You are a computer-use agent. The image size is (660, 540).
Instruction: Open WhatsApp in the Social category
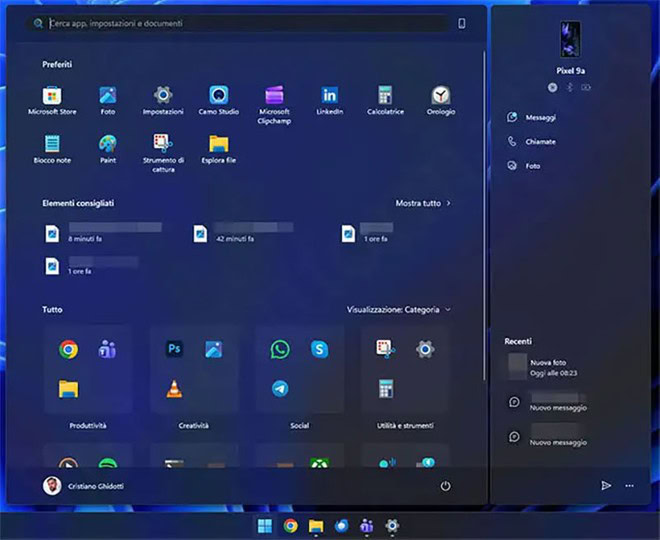click(x=280, y=349)
